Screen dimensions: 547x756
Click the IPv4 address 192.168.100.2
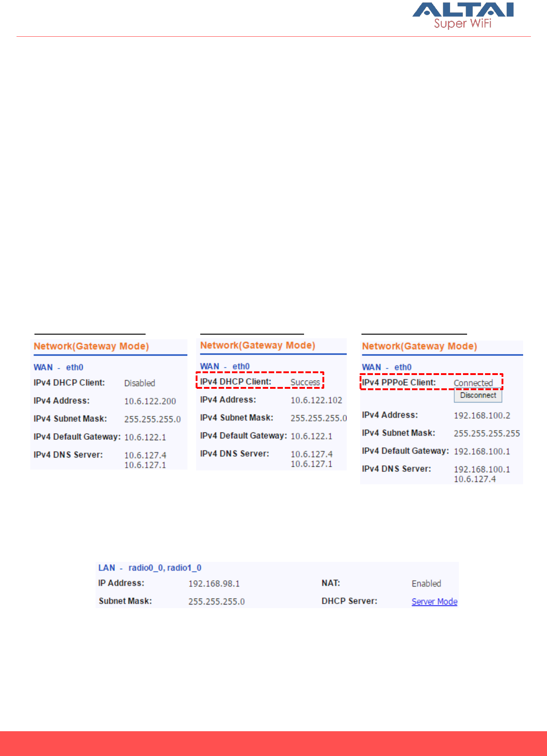click(482, 415)
